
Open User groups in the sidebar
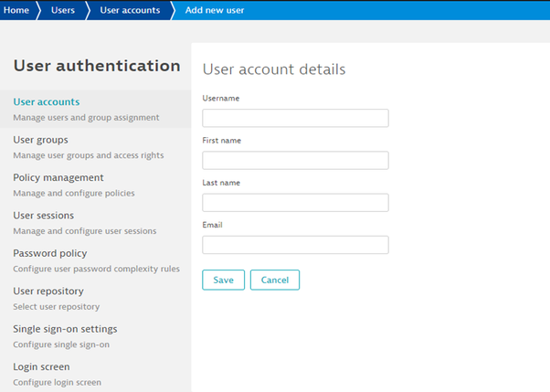coord(40,140)
